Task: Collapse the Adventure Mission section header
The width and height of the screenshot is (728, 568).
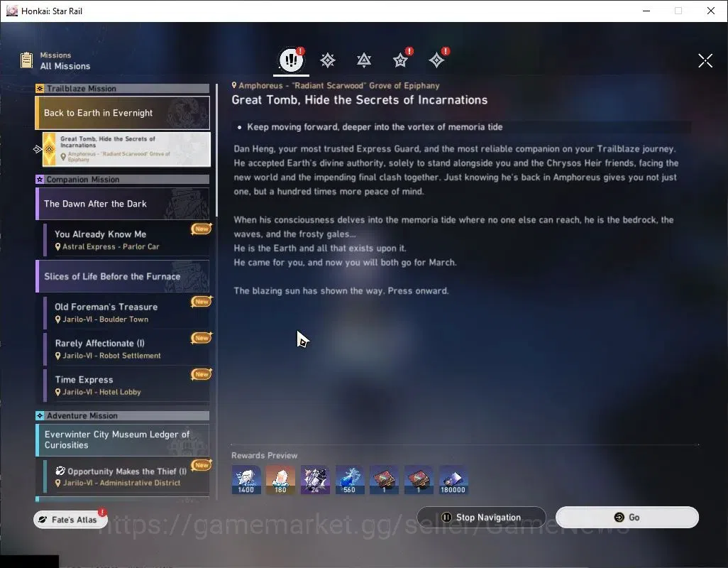Action: (123, 415)
